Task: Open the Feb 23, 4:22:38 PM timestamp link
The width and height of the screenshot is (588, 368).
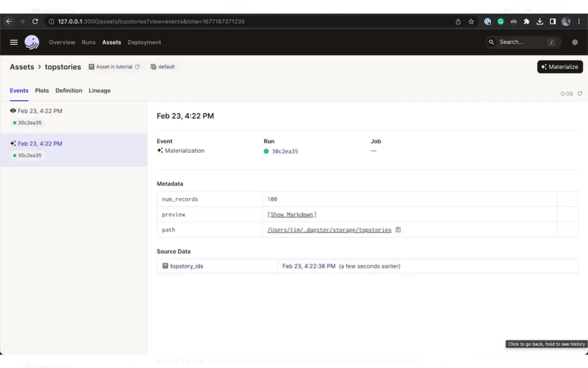Action: 308,266
